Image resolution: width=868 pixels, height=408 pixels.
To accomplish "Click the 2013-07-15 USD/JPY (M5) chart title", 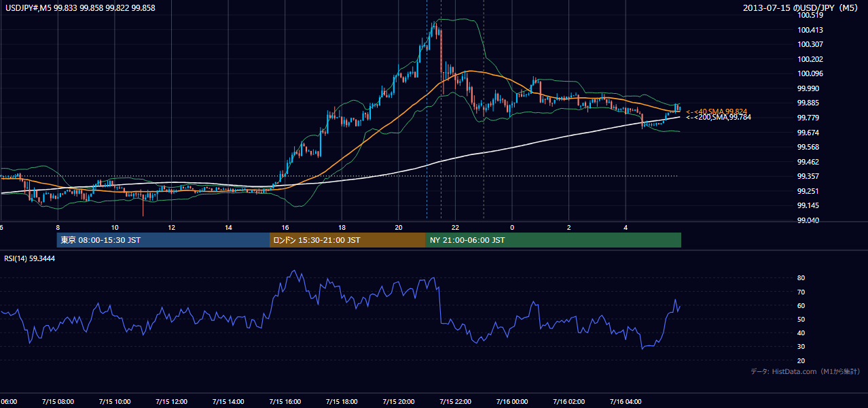I will (x=801, y=7).
